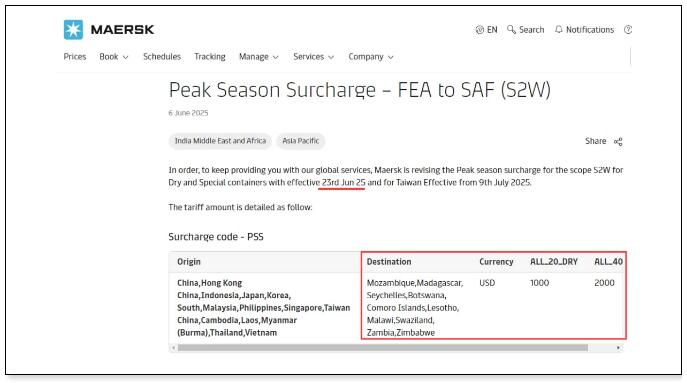The height and width of the screenshot is (383, 687).
Task: Click the magnifier Search icon
Action: pyautogui.click(x=511, y=29)
